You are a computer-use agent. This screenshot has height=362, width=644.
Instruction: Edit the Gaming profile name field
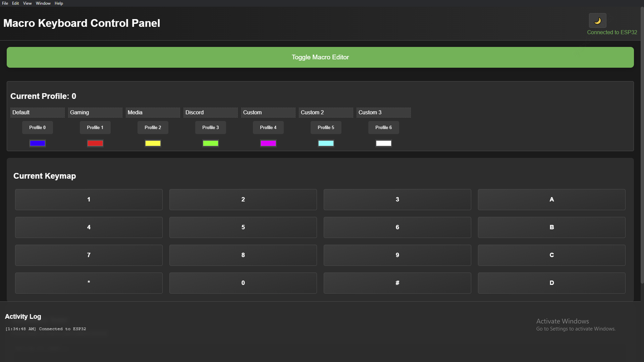(95, 113)
